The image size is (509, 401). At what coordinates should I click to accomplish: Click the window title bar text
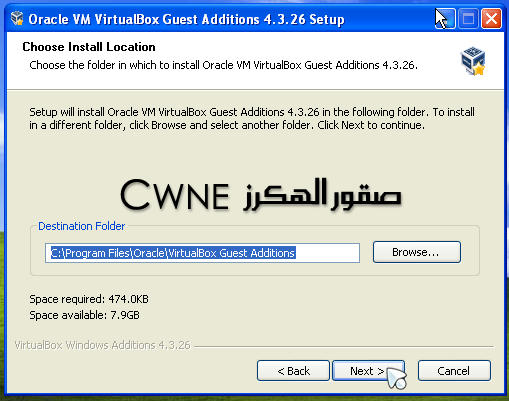pyautogui.click(x=186, y=19)
